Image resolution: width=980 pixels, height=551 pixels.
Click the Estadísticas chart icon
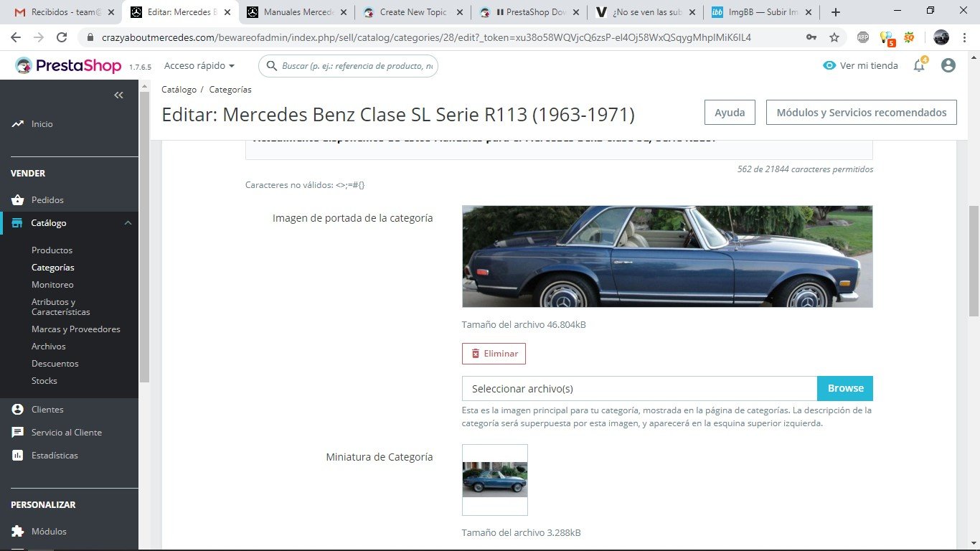point(17,456)
